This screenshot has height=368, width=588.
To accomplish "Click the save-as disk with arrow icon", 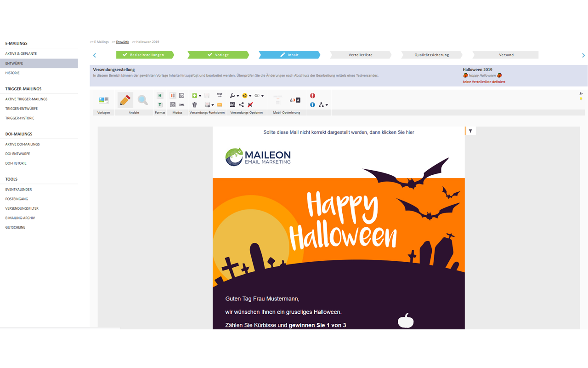I will [207, 105].
